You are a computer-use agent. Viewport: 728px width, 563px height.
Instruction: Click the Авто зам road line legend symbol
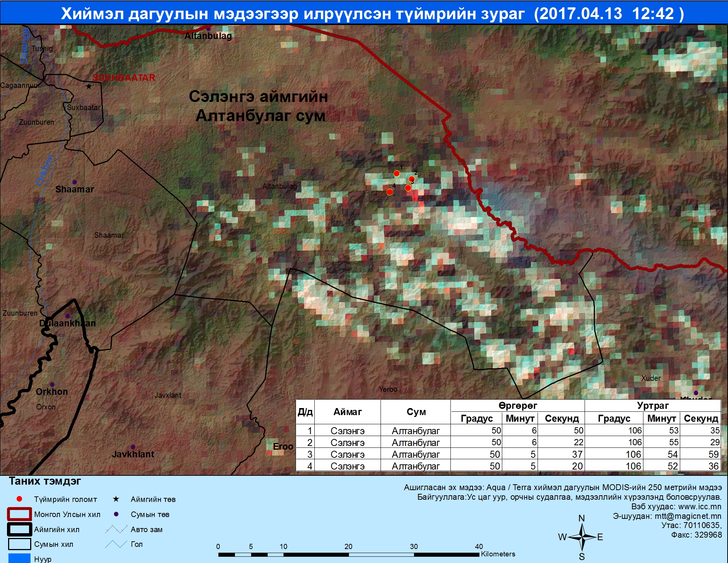click(116, 530)
